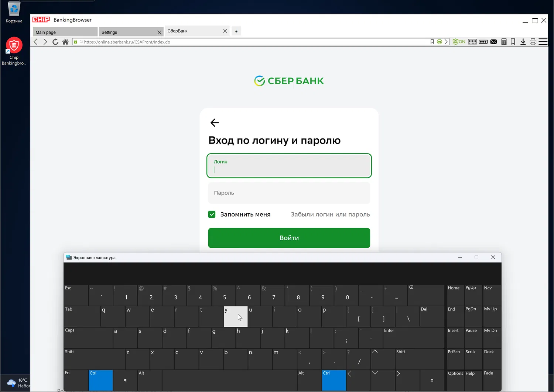Click the right arrow key on on-screen keyboard

click(407, 381)
